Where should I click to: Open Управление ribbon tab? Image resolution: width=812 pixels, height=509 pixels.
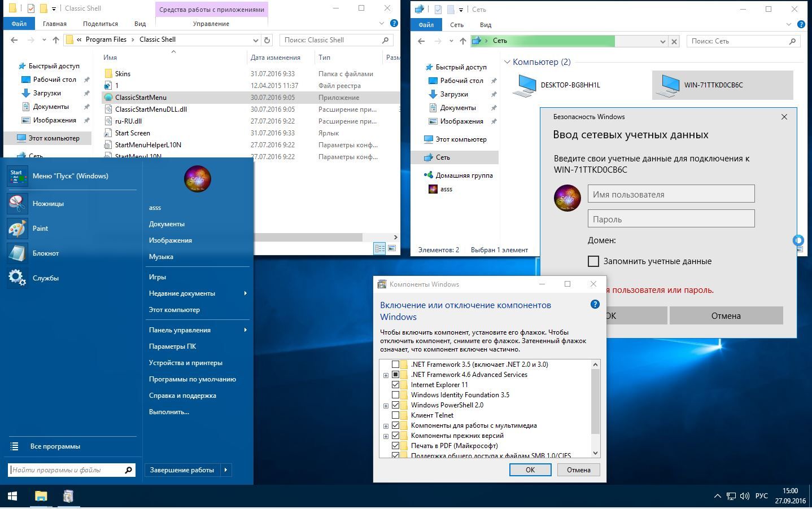pyautogui.click(x=211, y=24)
